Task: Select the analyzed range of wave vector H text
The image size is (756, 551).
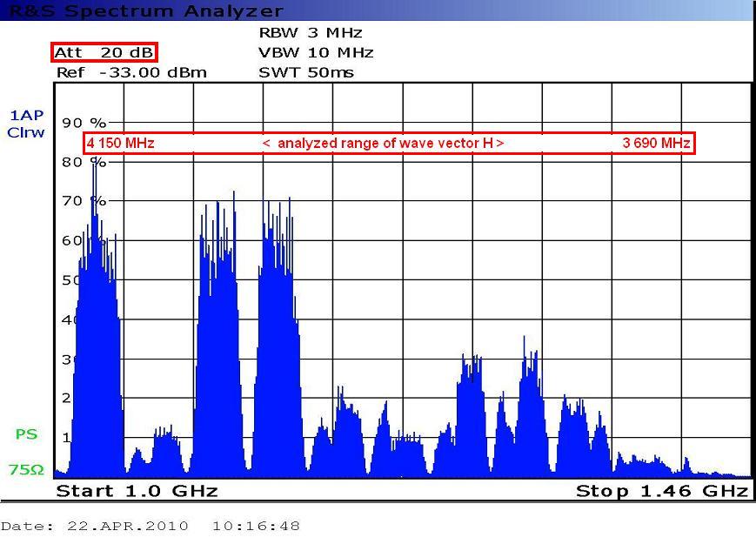Action: 383,144
